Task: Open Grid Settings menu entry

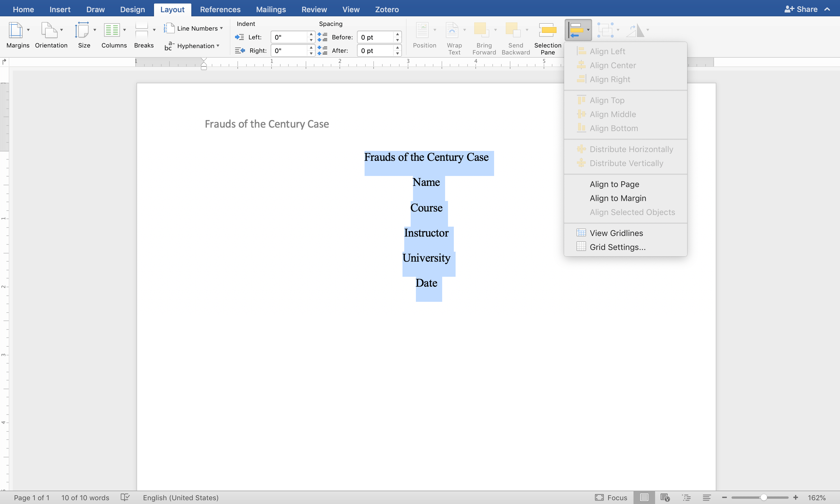Action: [617, 247]
